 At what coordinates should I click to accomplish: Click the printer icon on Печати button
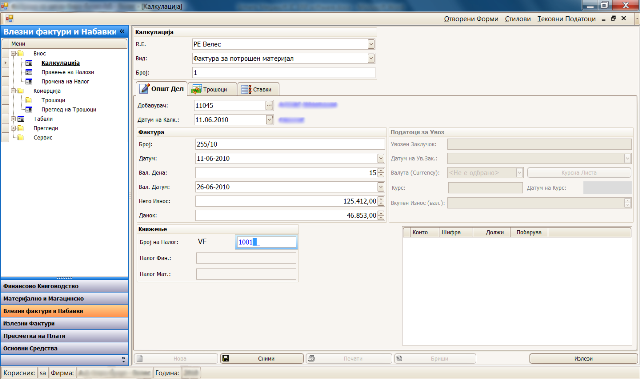tap(311, 359)
